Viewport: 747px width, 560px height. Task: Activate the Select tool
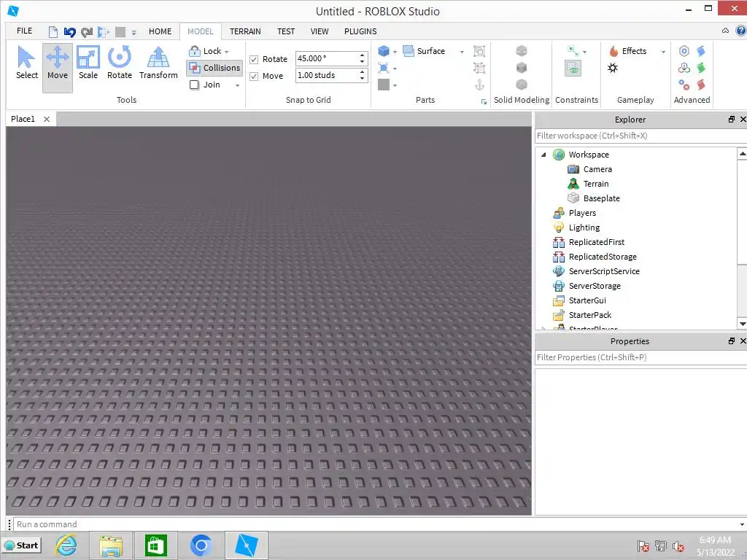[27, 63]
